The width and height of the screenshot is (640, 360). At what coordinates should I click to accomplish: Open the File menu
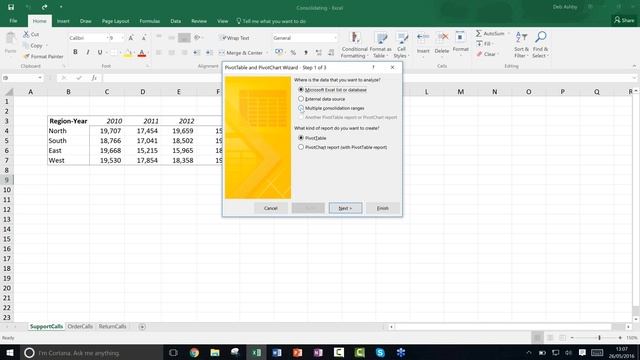(x=13, y=21)
